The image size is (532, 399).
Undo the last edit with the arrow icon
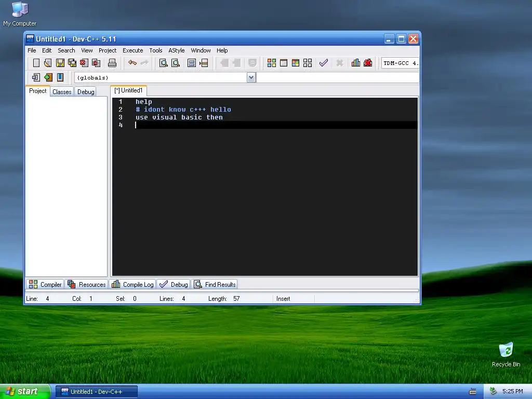tap(132, 63)
